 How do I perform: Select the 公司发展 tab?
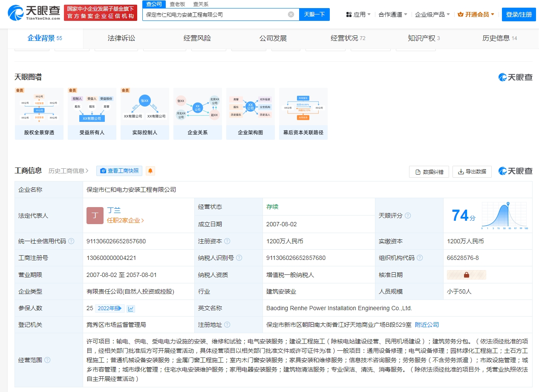coord(273,38)
